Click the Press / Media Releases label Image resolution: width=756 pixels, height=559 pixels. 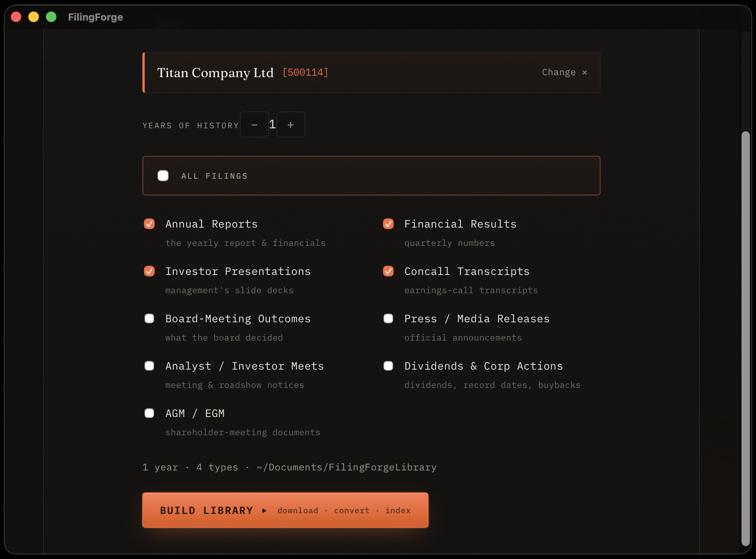click(x=477, y=318)
